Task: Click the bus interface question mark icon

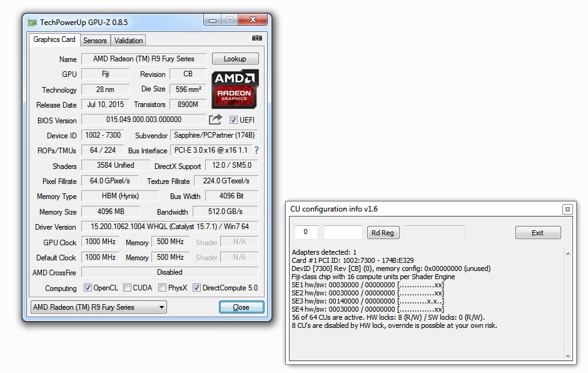Action: [x=256, y=150]
